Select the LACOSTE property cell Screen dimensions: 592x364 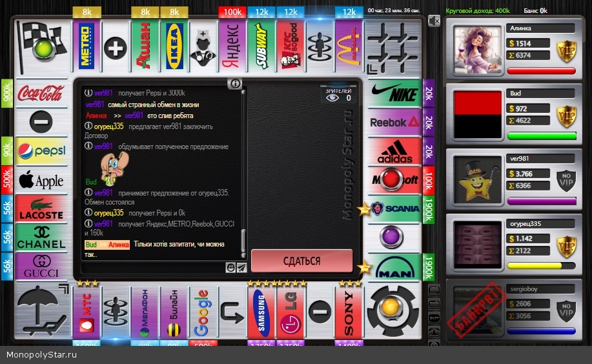coord(41,208)
